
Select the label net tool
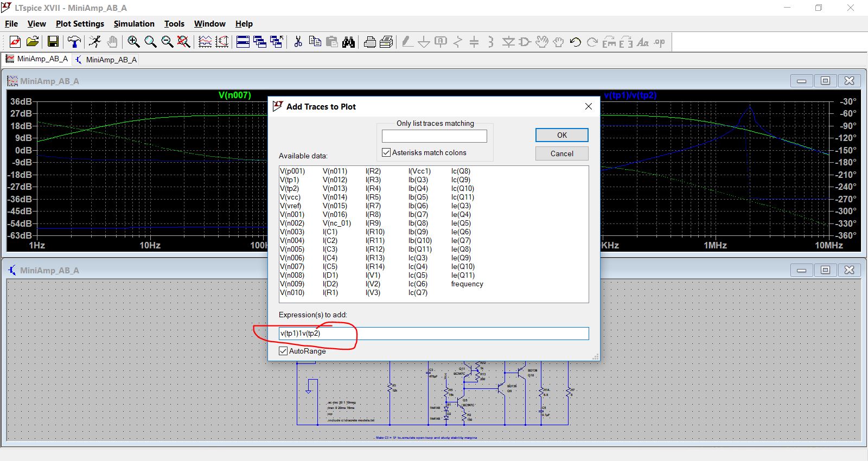(x=441, y=42)
